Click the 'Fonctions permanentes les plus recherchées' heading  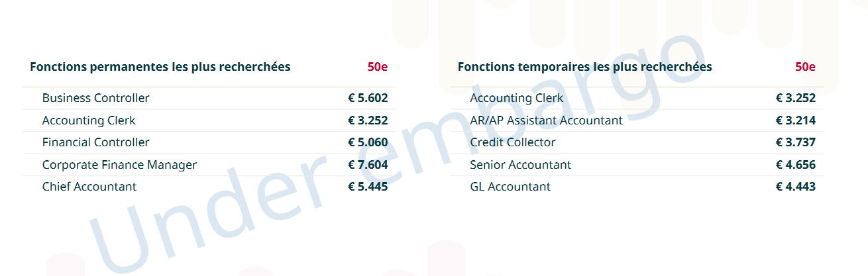click(x=160, y=67)
